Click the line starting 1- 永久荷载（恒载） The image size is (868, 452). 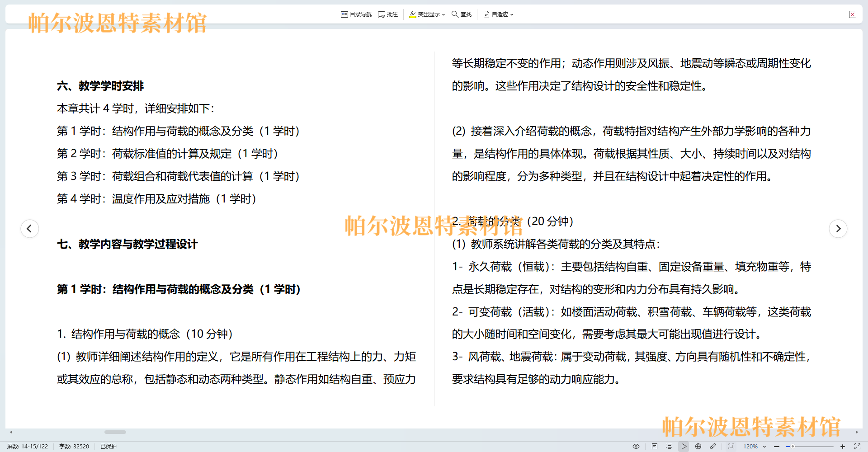coord(632,267)
